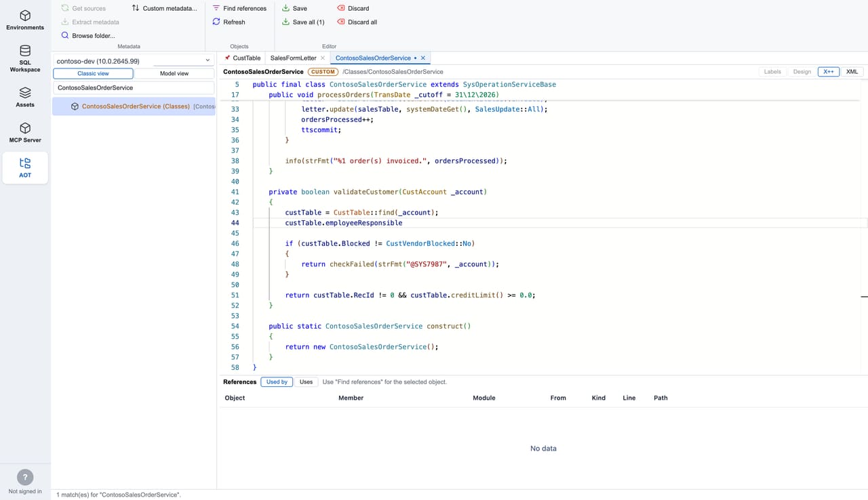Select ContosoSalesOrderService (Classes) tree item
The image size is (868, 500).
134,106
